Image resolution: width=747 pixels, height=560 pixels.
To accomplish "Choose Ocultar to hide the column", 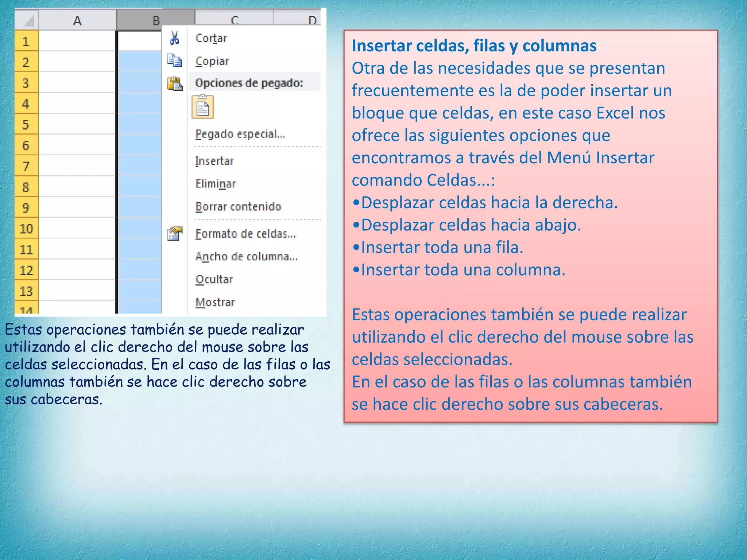I will coord(214,280).
